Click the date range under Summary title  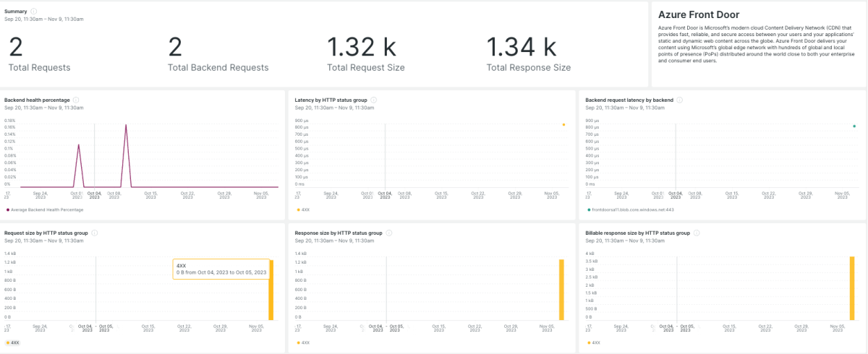[44, 19]
